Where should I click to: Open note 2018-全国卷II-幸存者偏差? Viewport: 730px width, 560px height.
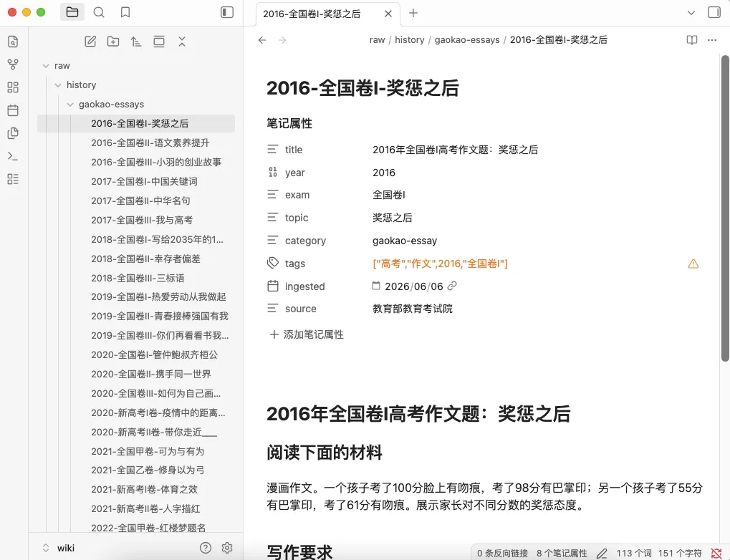(145, 259)
